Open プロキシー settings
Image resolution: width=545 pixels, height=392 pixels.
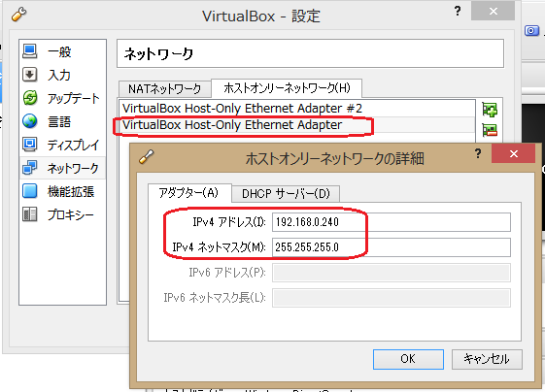pos(62,214)
